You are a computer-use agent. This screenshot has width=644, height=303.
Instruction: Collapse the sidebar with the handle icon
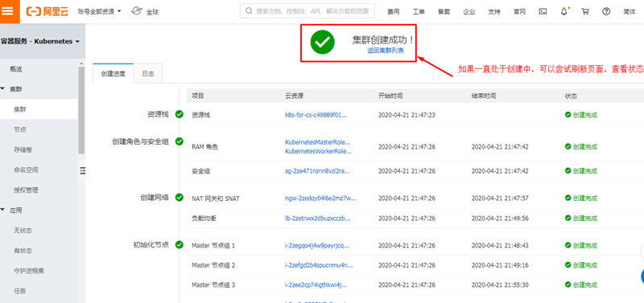pos(82,170)
